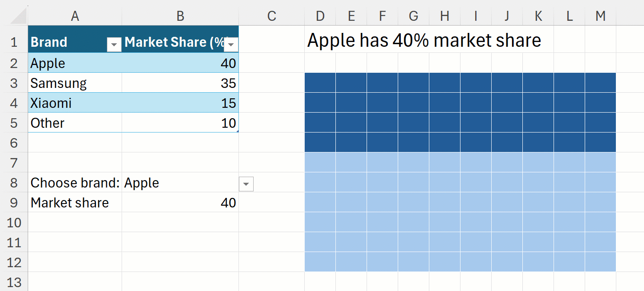Image resolution: width=644 pixels, height=291 pixels.
Task: Select the Market share result cell under Choose brand
Action: 180,203
